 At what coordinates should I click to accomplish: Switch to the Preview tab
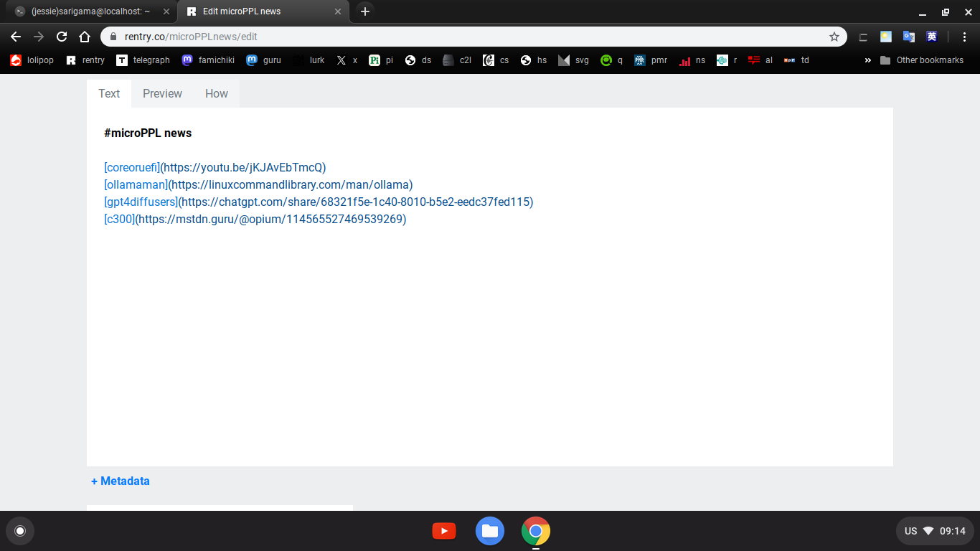(162, 93)
